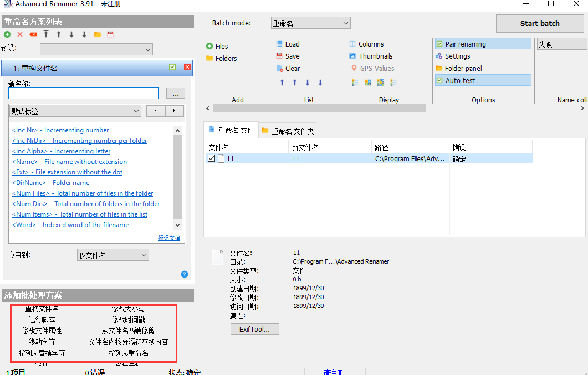The image size is (588, 375).
Task: Open the ExifTool dialog
Action: pyautogui.click(x=254, y=329)
